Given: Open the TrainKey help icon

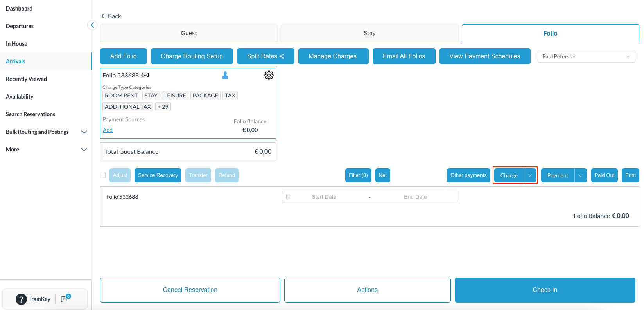Looking at the screenshot, I should pyautogui.click(x=21, y=299).
